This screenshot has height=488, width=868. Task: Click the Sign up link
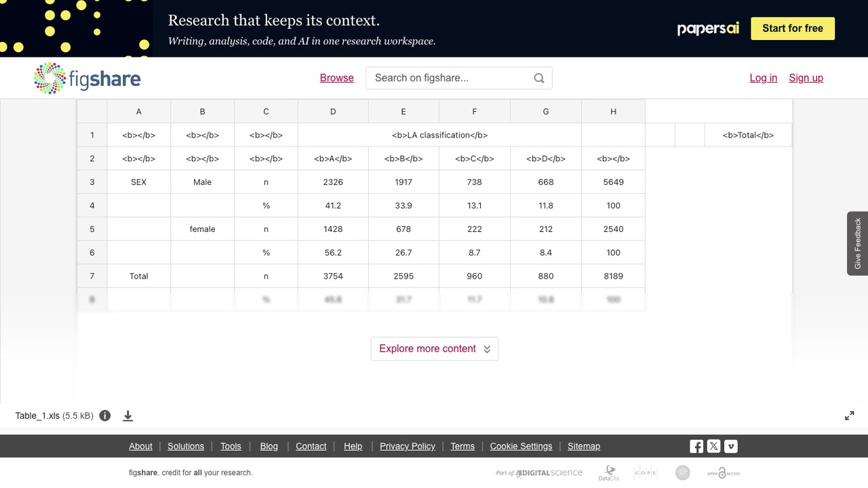(x=806, y=78)
